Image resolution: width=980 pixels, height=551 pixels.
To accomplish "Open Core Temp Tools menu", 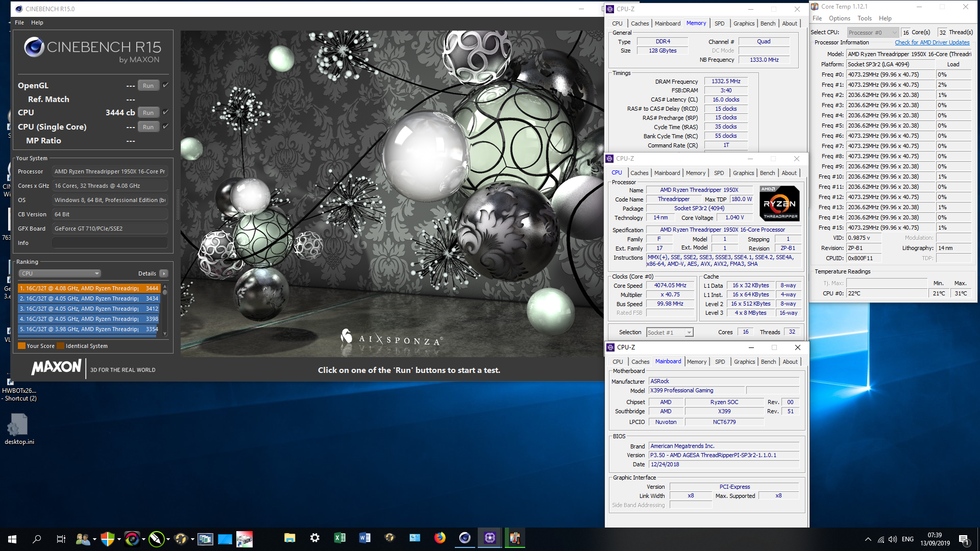I will click(x=865, y=18).
